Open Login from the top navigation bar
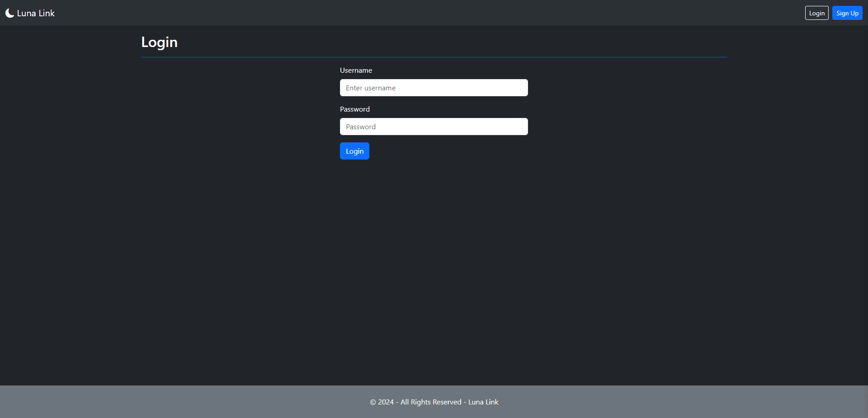 click(816, 13)
